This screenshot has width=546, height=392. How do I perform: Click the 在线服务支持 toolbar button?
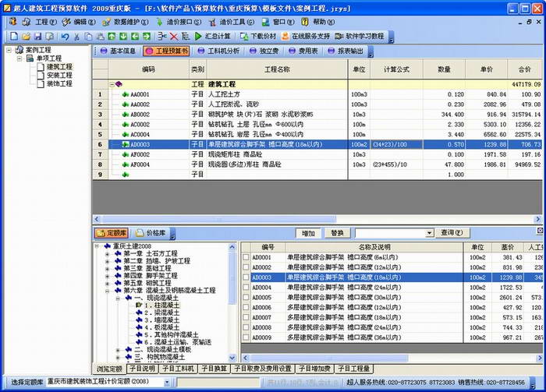[x=306, y=37]
